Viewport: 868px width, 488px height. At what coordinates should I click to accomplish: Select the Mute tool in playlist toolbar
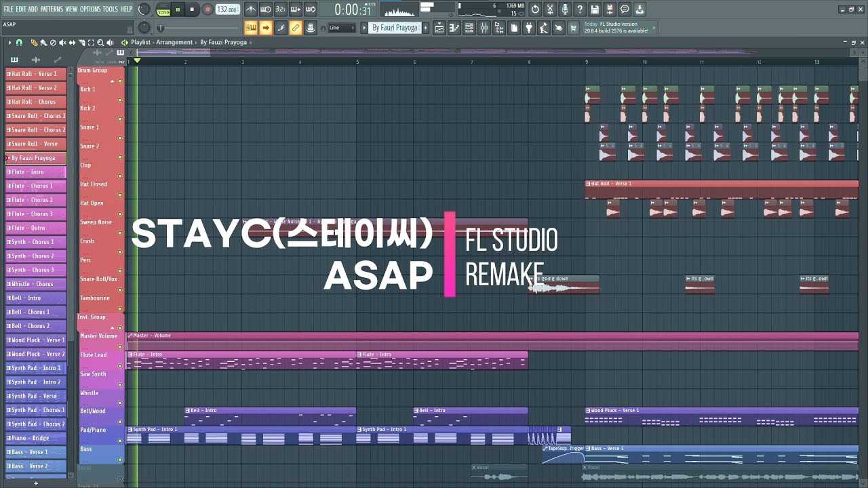coord(62,43)
